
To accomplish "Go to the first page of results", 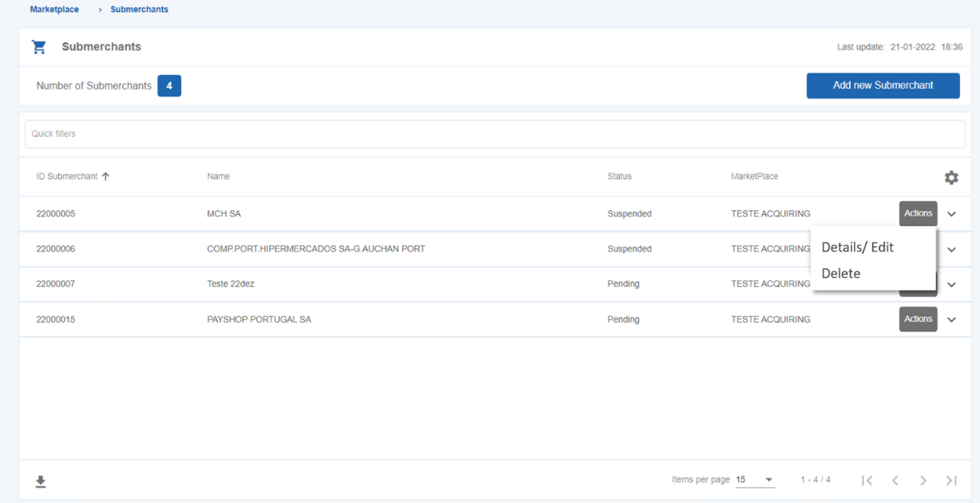I will [867, 480].
